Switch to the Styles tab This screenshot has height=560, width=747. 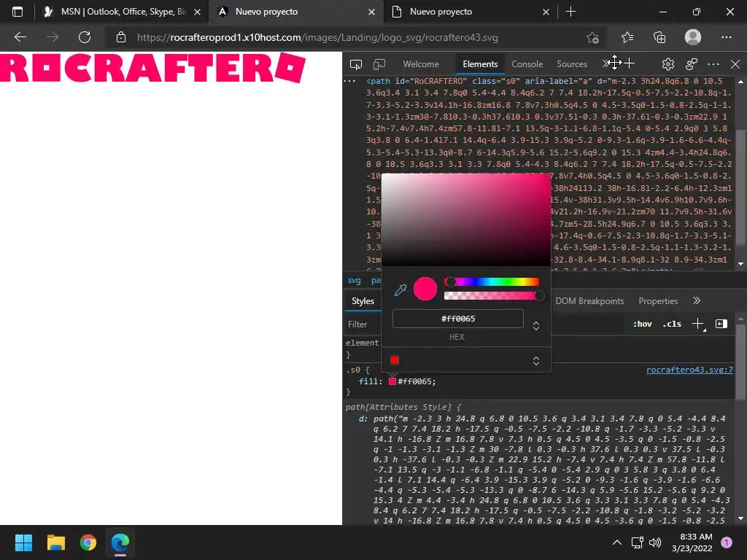[363, 301]
